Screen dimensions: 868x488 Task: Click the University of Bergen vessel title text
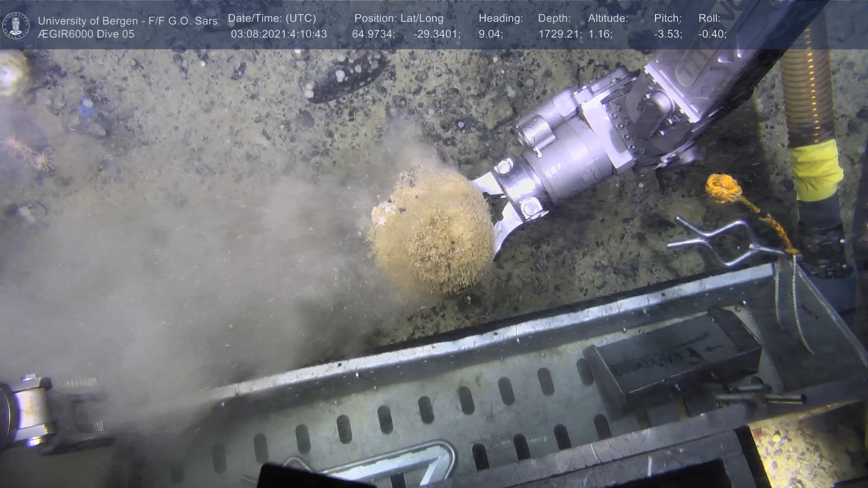click(x=127, y=21)
